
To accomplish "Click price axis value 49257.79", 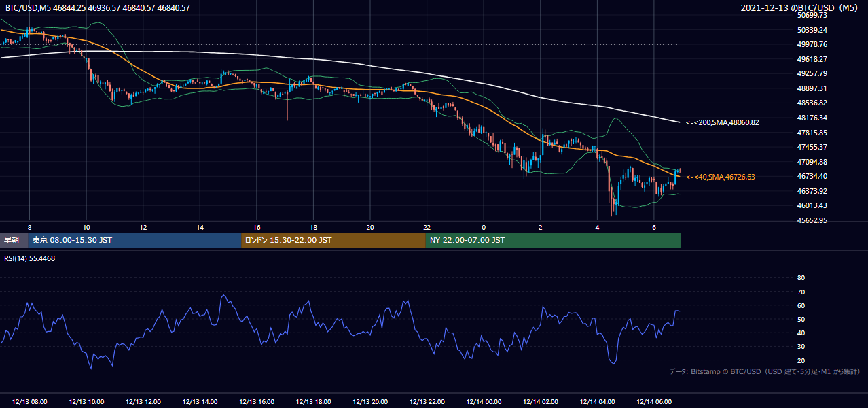I will point(812,73).
